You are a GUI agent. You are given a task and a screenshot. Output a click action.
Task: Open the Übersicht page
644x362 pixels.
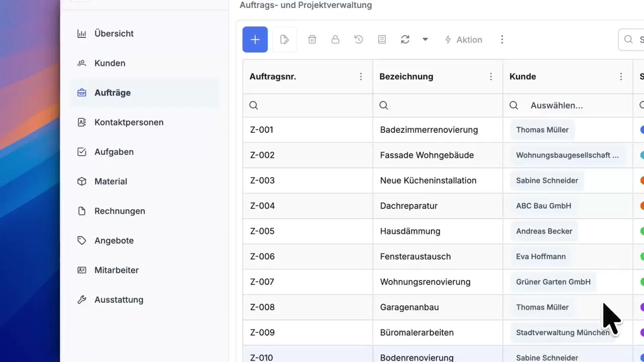(114, 33)
